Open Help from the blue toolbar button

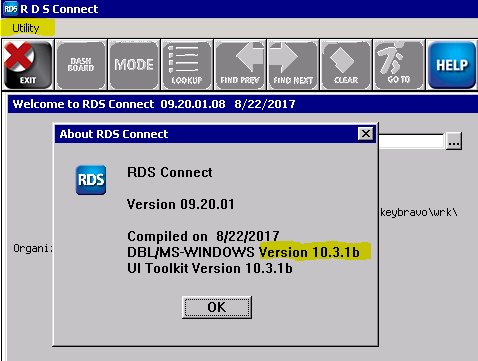(x=452, y=65)
